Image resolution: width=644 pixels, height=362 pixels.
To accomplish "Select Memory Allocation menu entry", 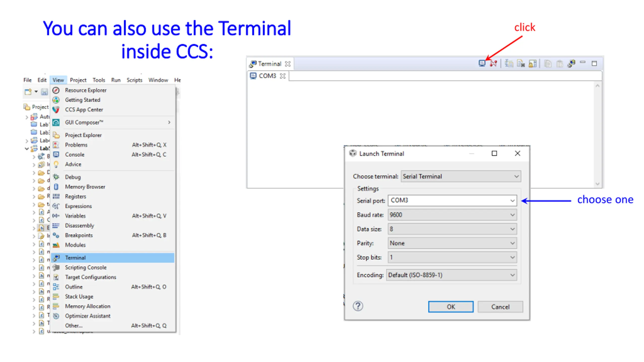I will tap(113, 306).
